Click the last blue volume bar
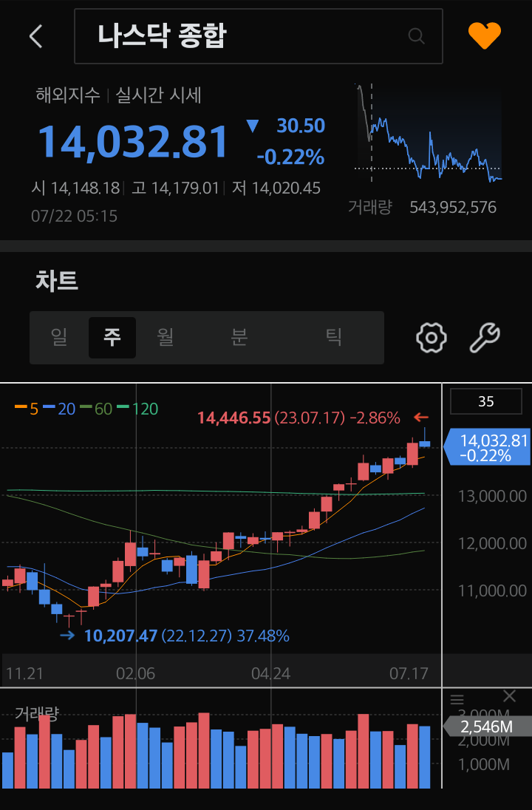 coord(425,758)
